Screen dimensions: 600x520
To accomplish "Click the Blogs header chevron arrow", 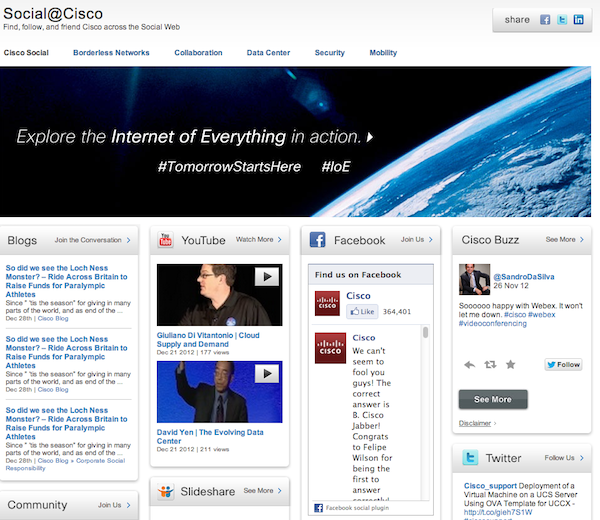I will [129, 240].
